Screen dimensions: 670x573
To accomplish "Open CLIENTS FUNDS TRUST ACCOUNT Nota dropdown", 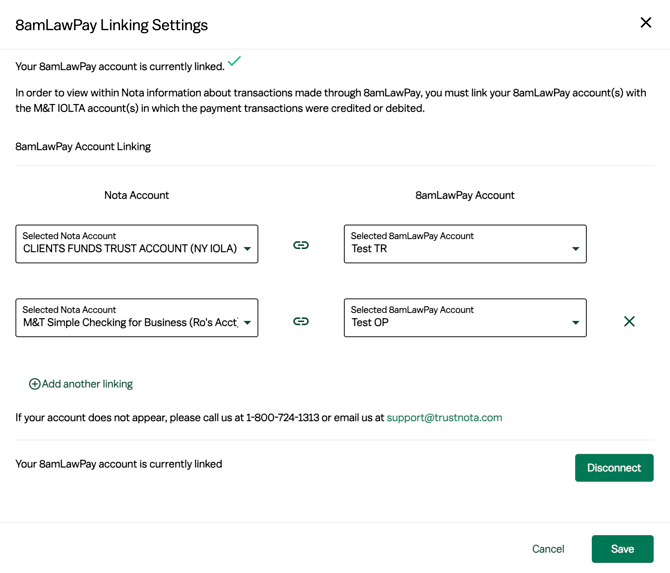I will click(x=137, y=244).
